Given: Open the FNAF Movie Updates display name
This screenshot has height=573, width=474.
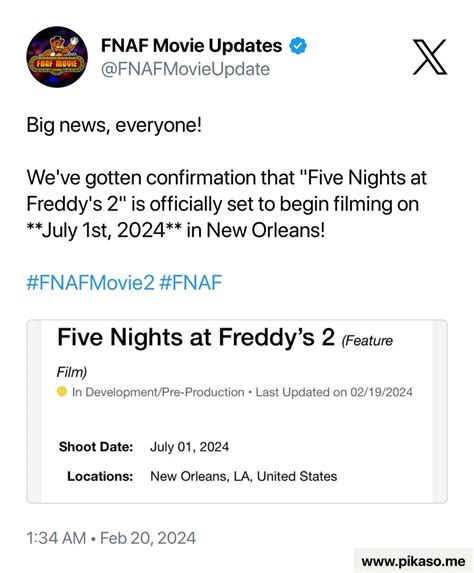Looking at the screenshot, I should tap(191, 46).
